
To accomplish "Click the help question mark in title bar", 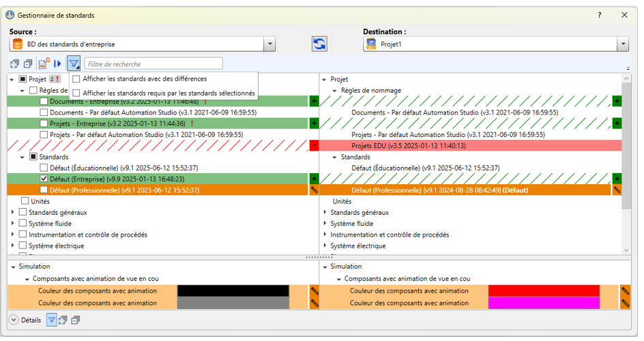I will (x=599, y=15).
